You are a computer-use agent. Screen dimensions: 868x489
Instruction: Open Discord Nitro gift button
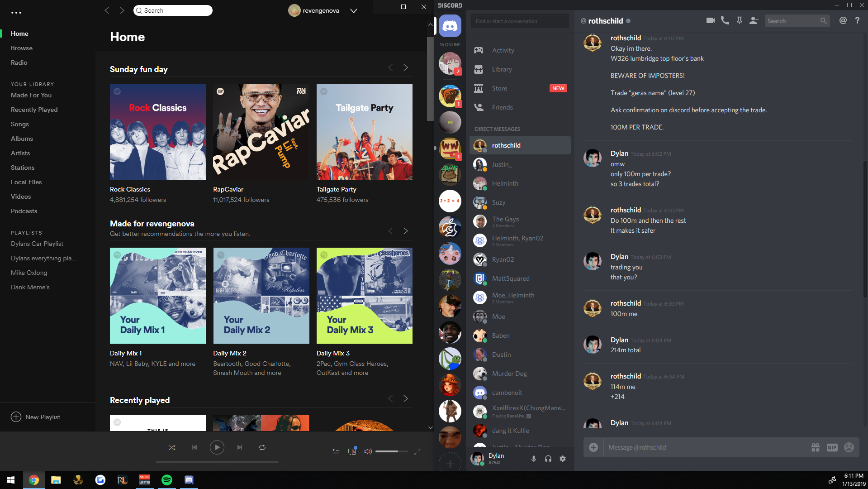pos(816,447)
